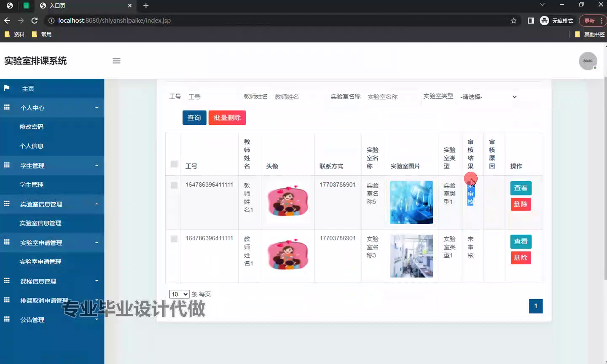Click 查看 for 实验室名称3 row

click(x=521, y=241)
